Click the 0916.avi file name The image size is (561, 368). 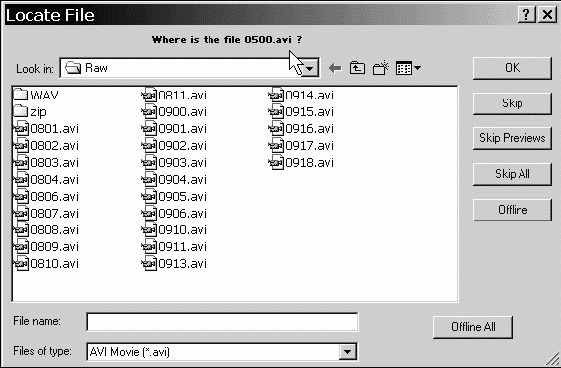309,128
